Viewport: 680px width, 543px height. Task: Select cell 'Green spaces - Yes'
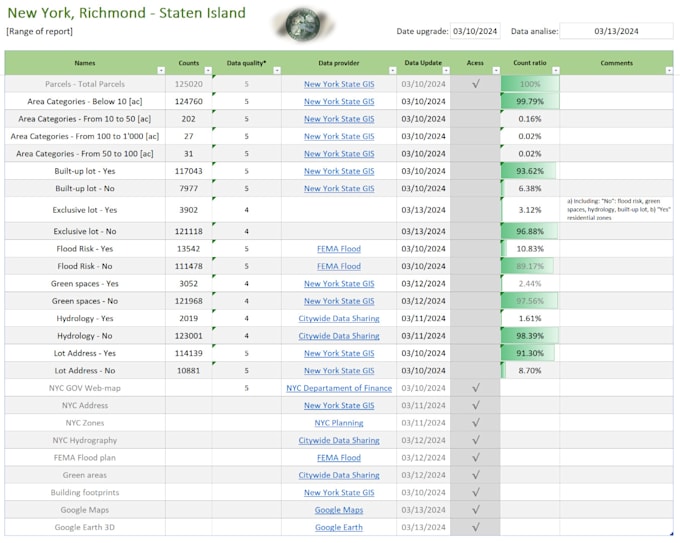point(85,284)
